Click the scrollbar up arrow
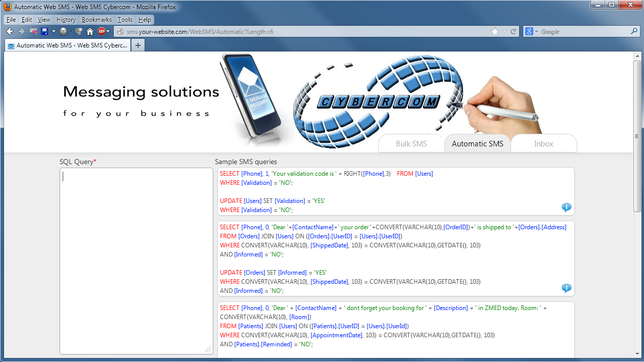Viewport: 644px width, 362px height. point(637,56)
